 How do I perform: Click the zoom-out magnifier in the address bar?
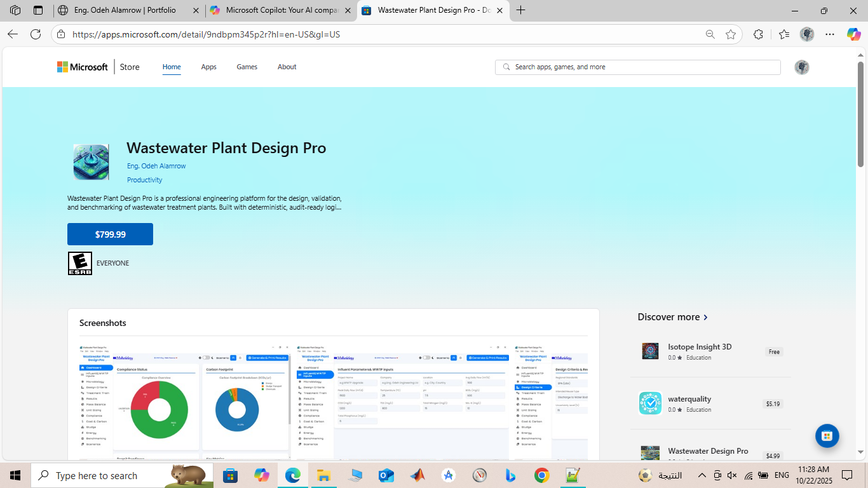(x=710, y=34)
